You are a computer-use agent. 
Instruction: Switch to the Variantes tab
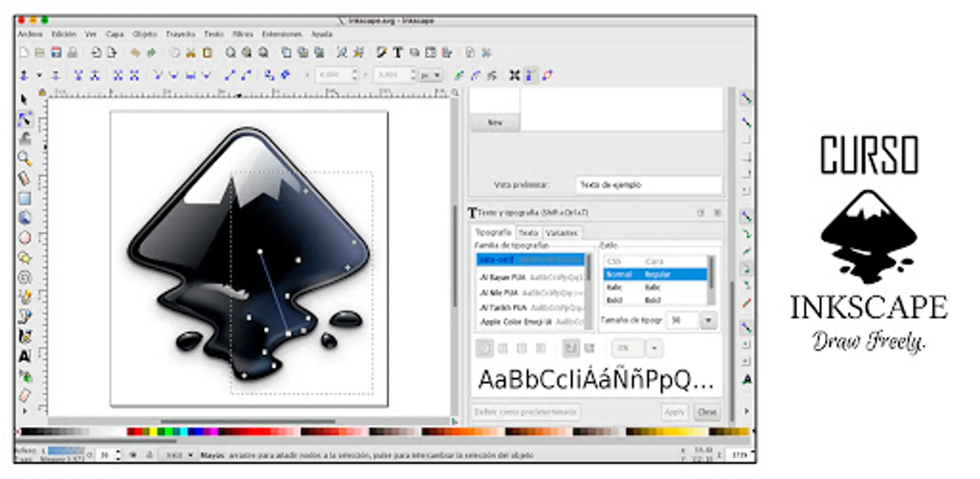(x=562, y=233)
